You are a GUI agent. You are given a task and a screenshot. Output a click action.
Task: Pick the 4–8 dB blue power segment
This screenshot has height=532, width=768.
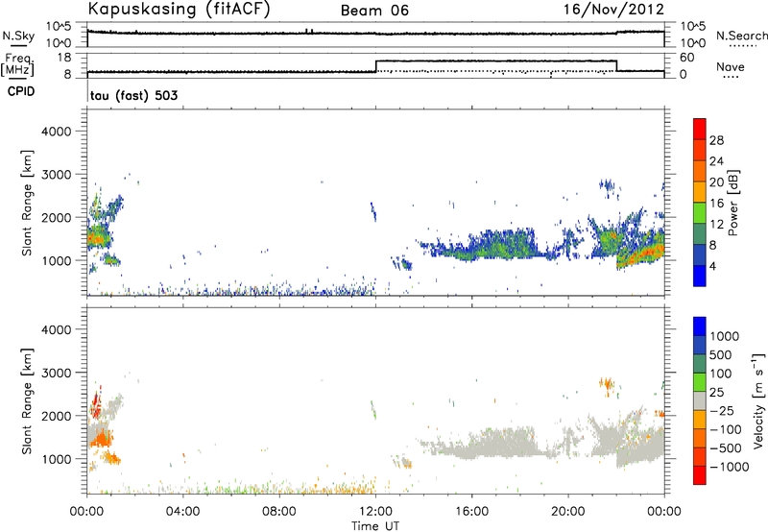point(700,255)
